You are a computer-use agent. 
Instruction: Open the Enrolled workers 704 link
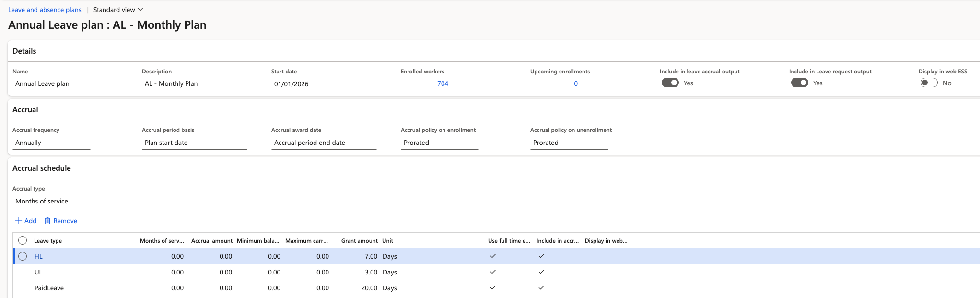pyautogui.click(x=443, y=83)
